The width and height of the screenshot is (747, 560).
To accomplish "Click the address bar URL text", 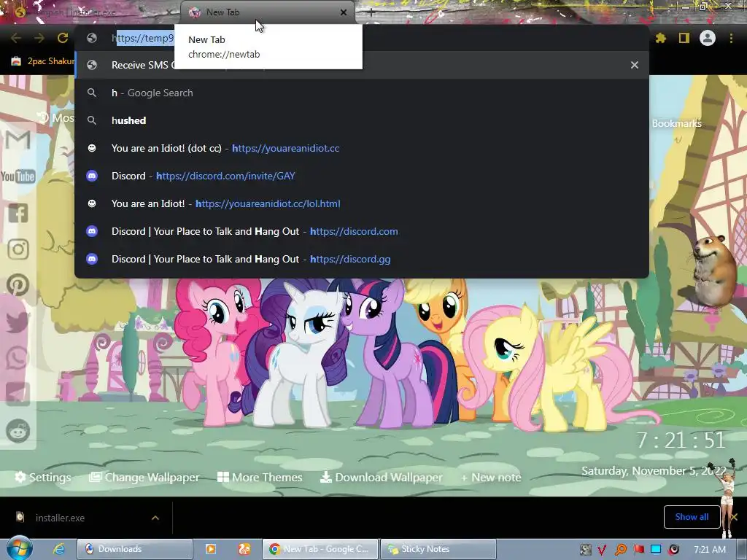I will coord(143,38).
